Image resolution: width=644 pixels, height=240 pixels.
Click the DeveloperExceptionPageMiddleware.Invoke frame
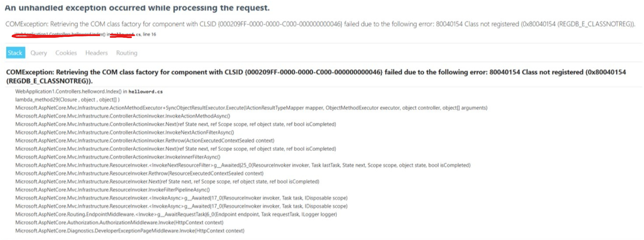tap(130, 231)
